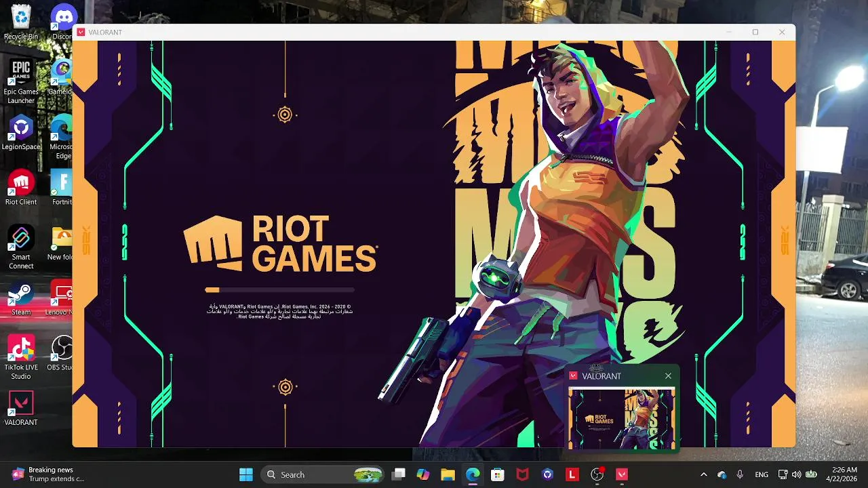Open File Explorer from the taskbar
The width and height of the screenshot is (868, 488).
[448, 474]
